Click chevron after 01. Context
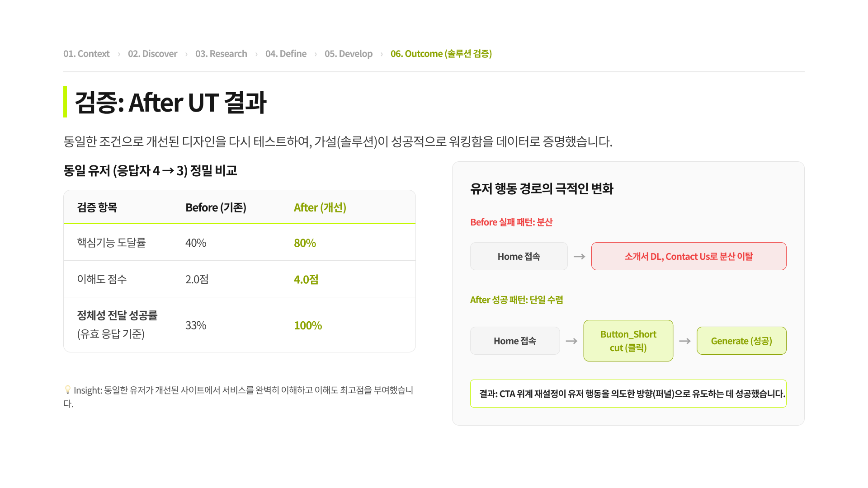 pyautogui.click(x=119, y=54)
